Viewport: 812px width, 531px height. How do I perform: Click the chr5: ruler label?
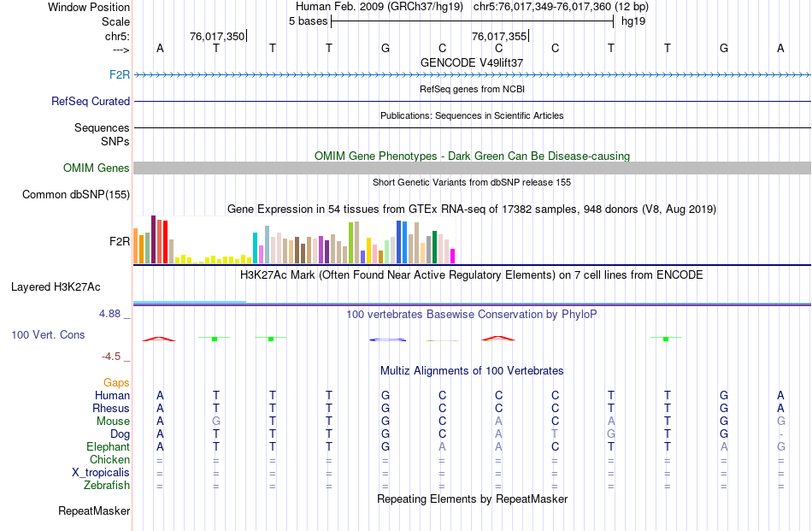click(x=117, y=36)
